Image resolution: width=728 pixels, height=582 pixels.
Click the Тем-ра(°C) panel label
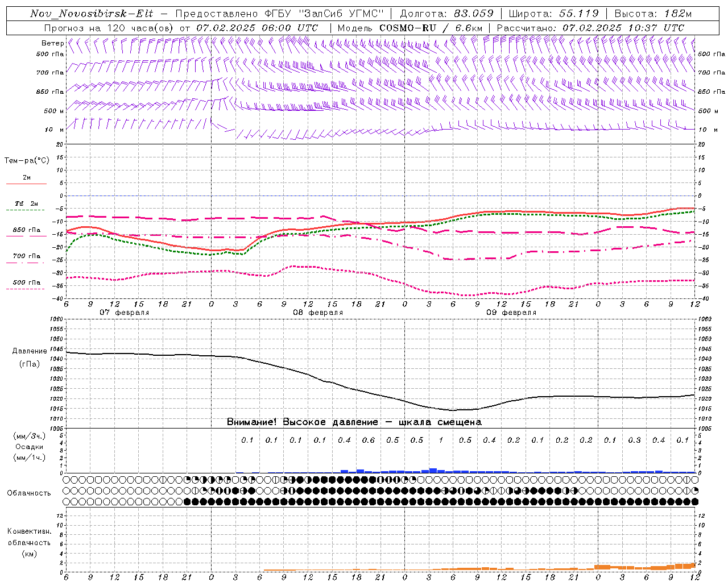27,161
